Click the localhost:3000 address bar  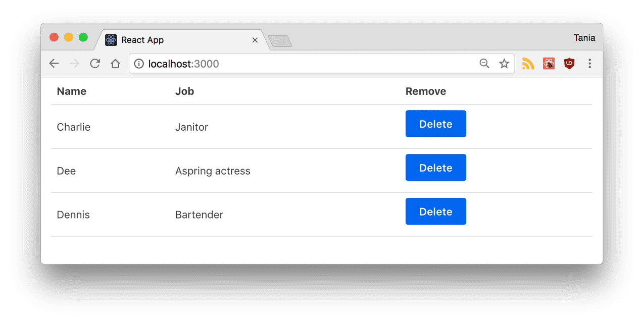pos(303,64)
